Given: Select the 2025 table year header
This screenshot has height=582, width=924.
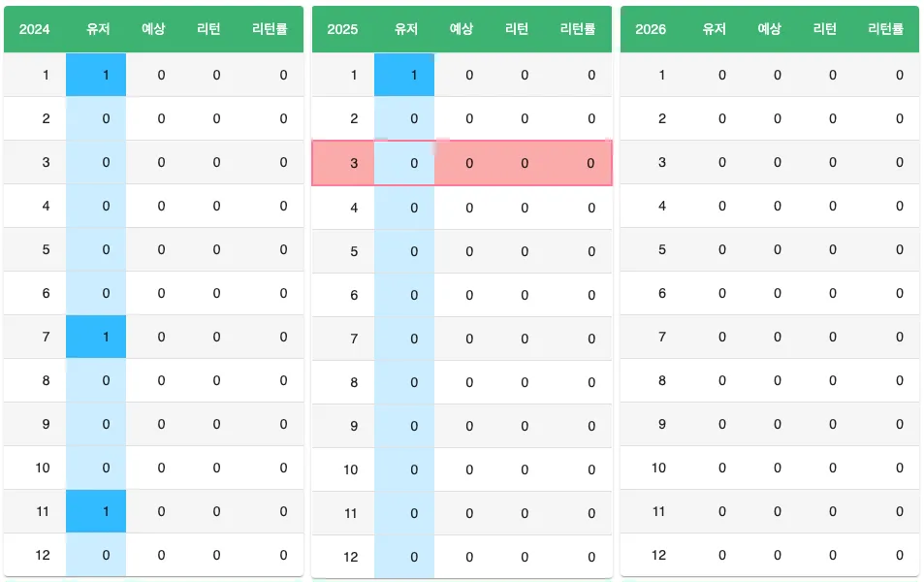Looking at the screenshot, I should coord(342,29).
